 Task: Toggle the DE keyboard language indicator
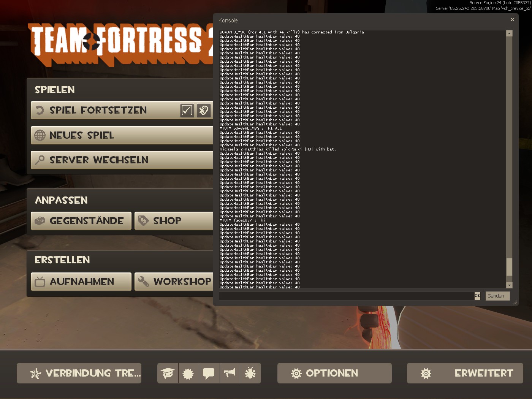click(x=477, y=296)
